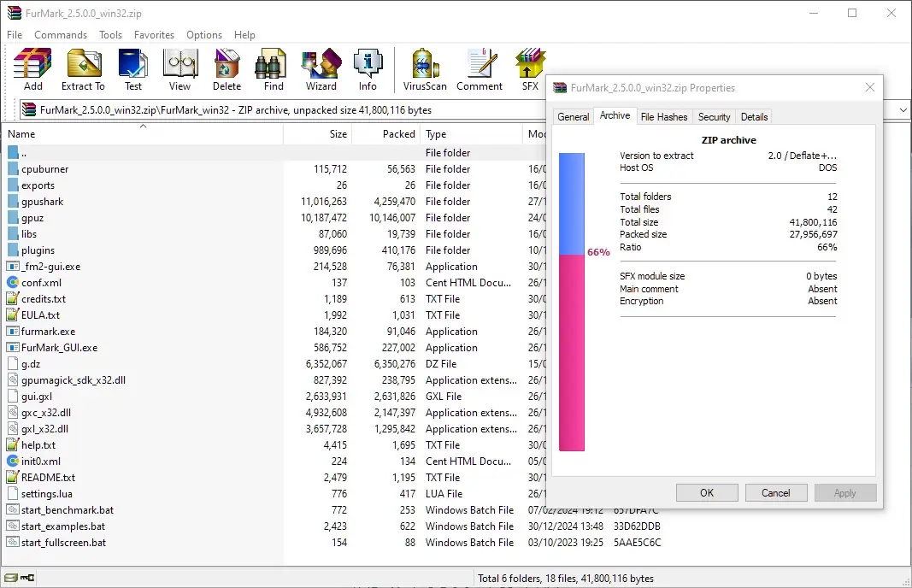Select the init0.xml file
Screen dimensions: 912x588
pyautogui.click(x=274, y=462)
